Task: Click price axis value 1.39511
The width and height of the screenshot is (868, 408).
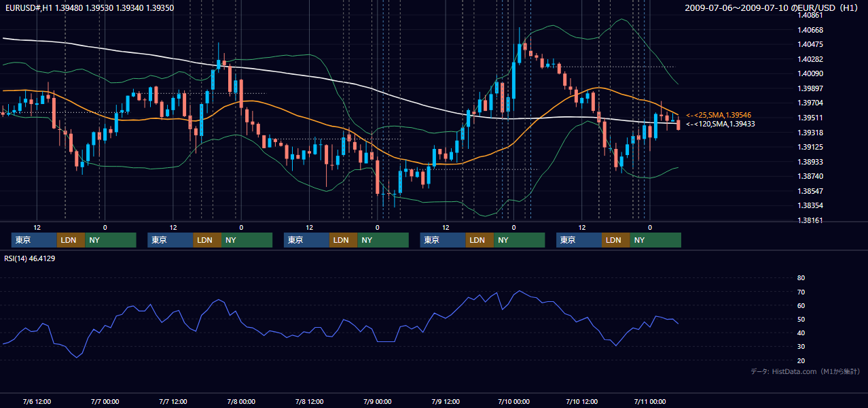Action: click(810, 118)
